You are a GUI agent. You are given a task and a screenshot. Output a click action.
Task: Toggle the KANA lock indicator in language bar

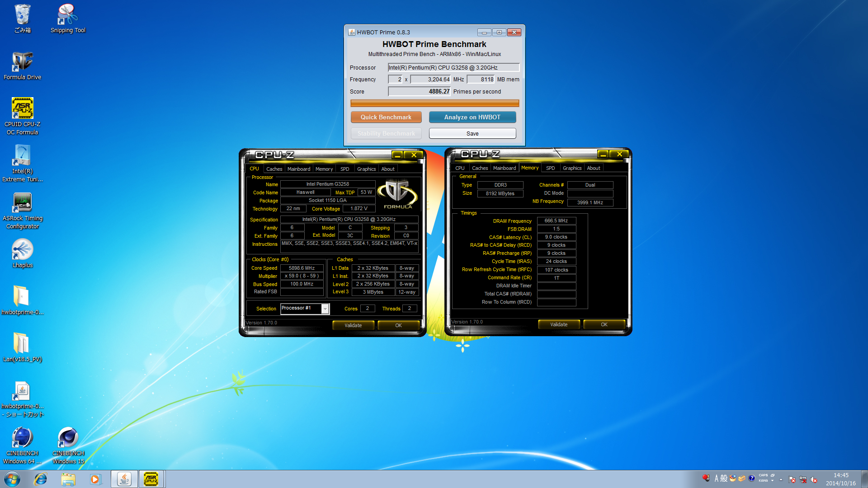pyautogui.click(x=763, y=481)
